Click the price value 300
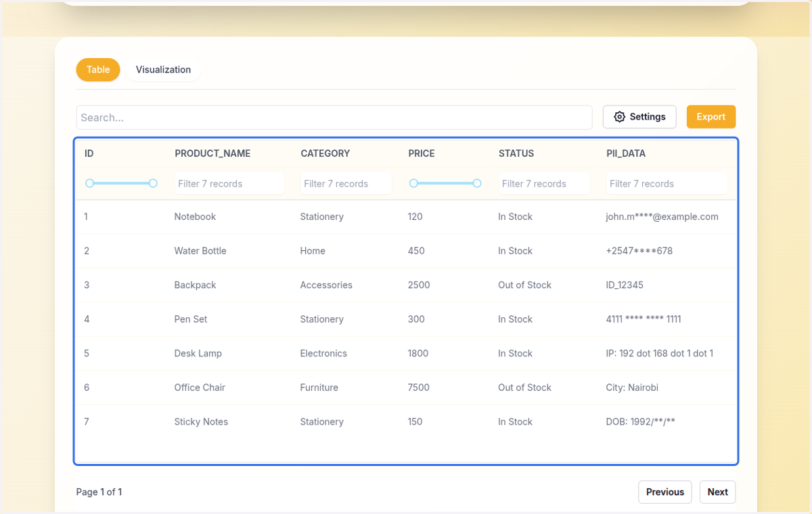Viewport: 812px width, 514px height. tap(416, 319)
